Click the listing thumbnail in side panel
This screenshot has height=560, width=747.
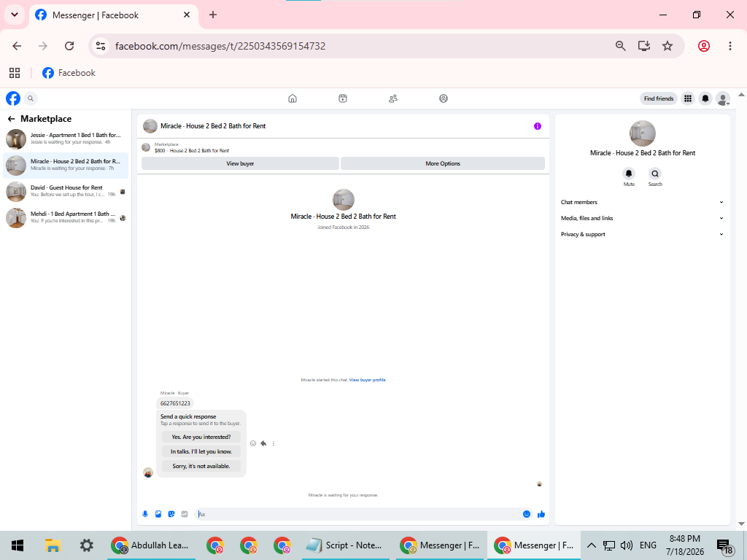point(643,133)
